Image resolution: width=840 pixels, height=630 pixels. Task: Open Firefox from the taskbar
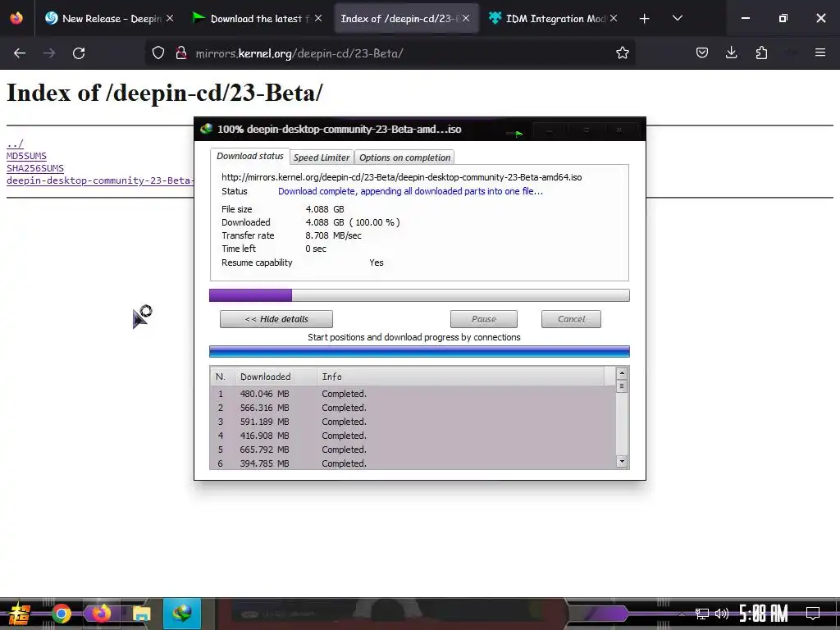click(x=101, y=614)
